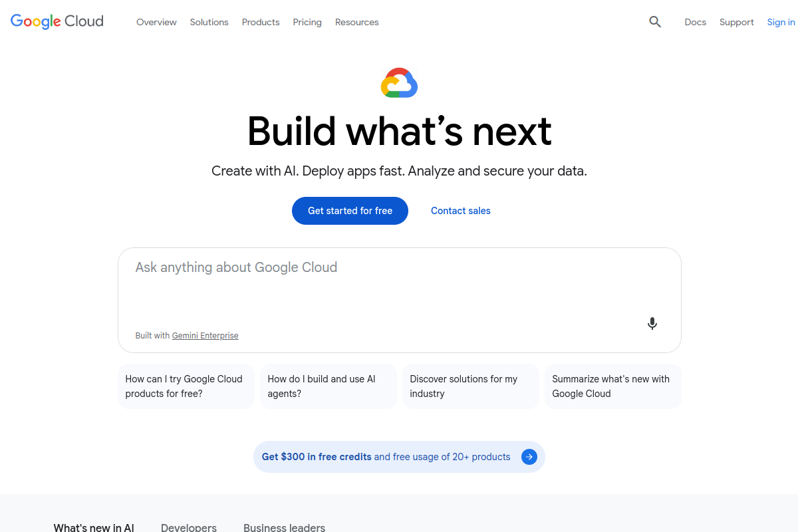Open the Resources menu
The image size is (798, 532).
pos(356,22)
